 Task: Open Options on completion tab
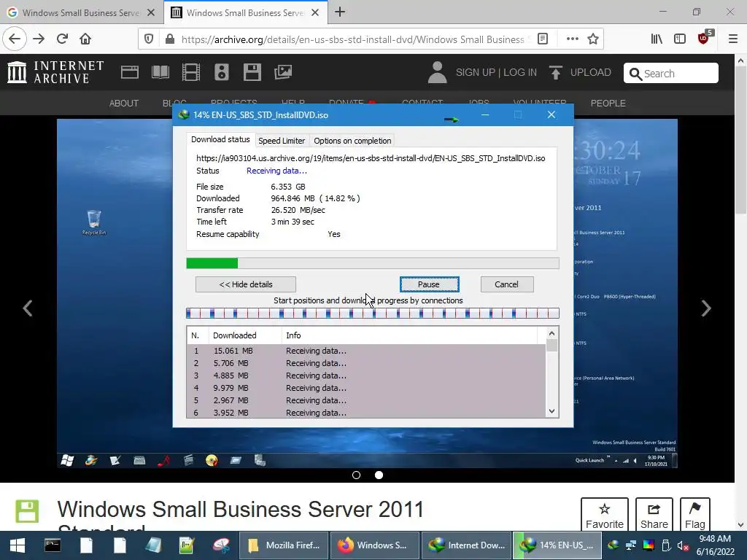[352, 141]
